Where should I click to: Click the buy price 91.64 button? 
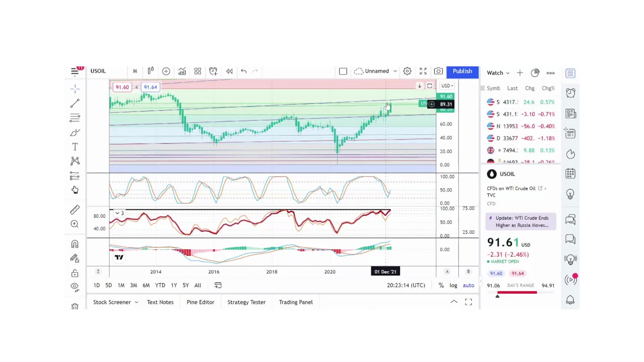click(x=150, y=87)
